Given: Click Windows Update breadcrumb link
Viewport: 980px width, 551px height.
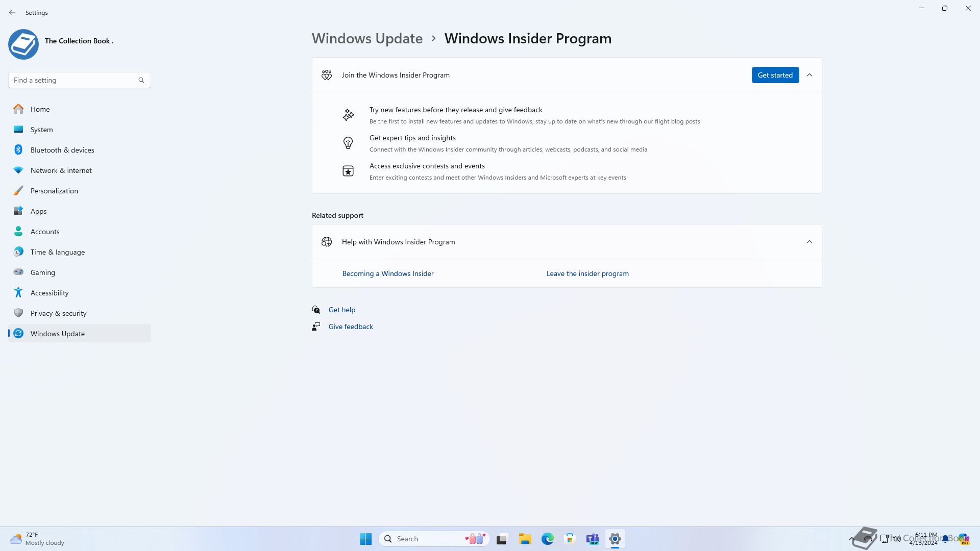Looking at the screenshot, I should 367,38.
